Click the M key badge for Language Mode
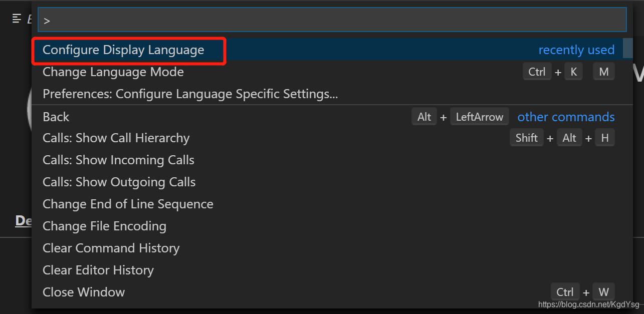Screen dimensions: 644x314 click(604, 72)
